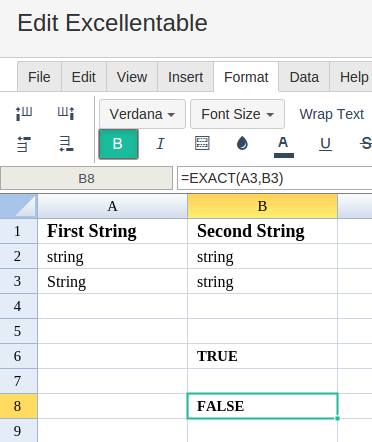Select column B header
372x442 pixels.
(262, 206)
